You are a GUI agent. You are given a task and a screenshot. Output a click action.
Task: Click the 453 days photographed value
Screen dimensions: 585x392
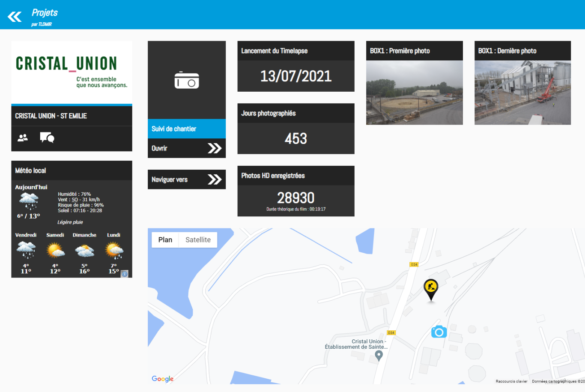(x=296, y=138)
